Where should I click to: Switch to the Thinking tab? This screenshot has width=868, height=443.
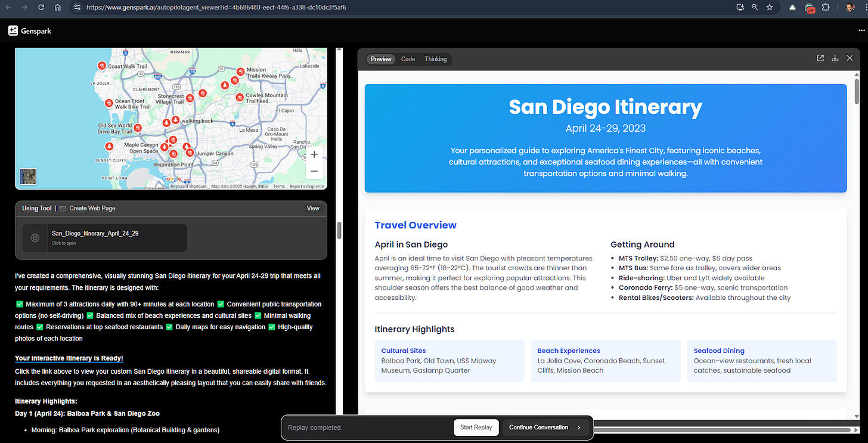pos(435,59)
